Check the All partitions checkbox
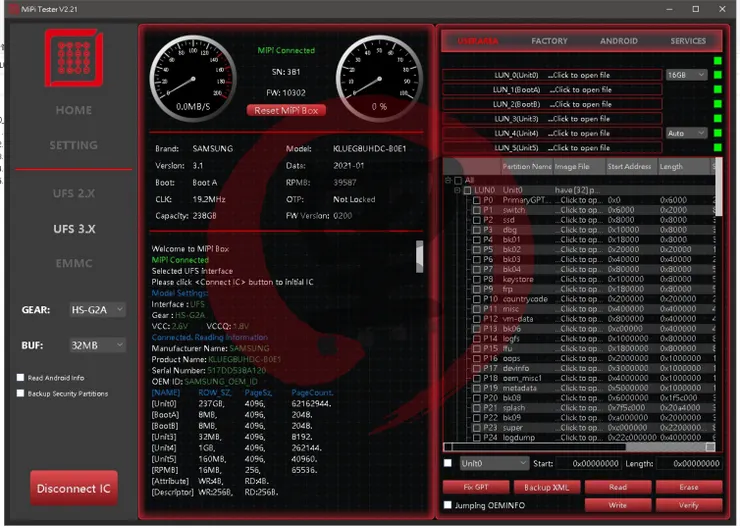Screen dimensions: 740x530 coord(458,180)
